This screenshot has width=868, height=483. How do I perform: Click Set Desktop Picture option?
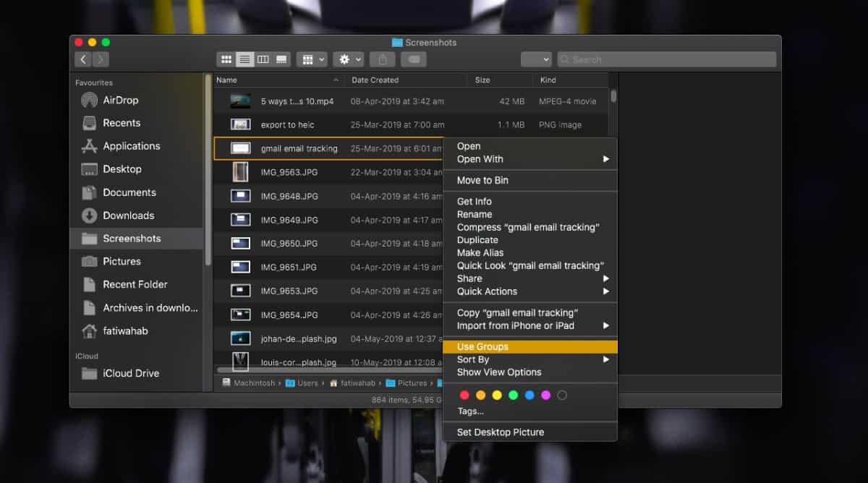[x=501, y=432]
